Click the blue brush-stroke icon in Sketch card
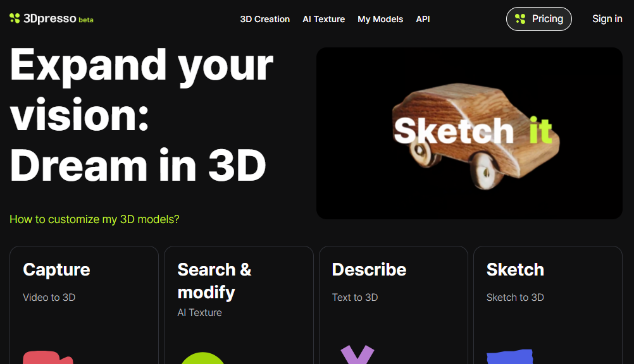Screen dimensions: 634x364 [x=509, y=357]
